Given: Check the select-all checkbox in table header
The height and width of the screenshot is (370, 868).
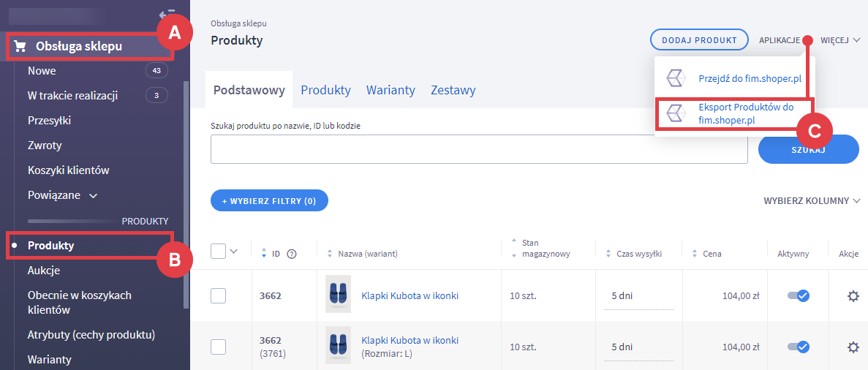Looking at the screenshot, I should [218, 252].
